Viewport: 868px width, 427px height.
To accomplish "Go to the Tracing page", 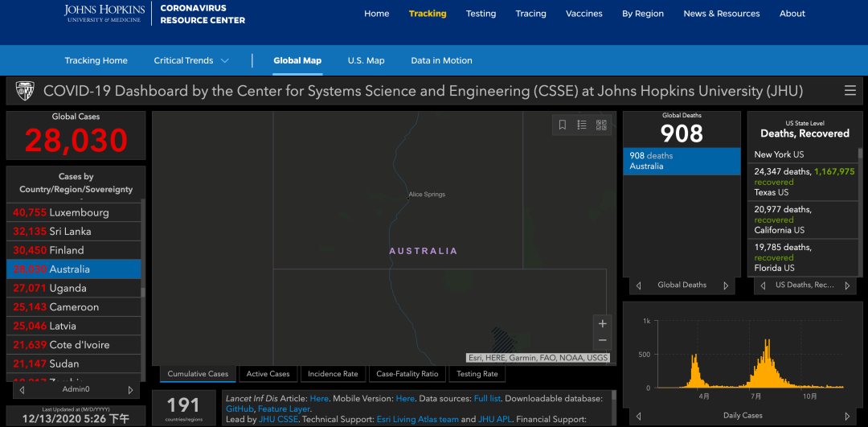I will (x=531, y=14).
